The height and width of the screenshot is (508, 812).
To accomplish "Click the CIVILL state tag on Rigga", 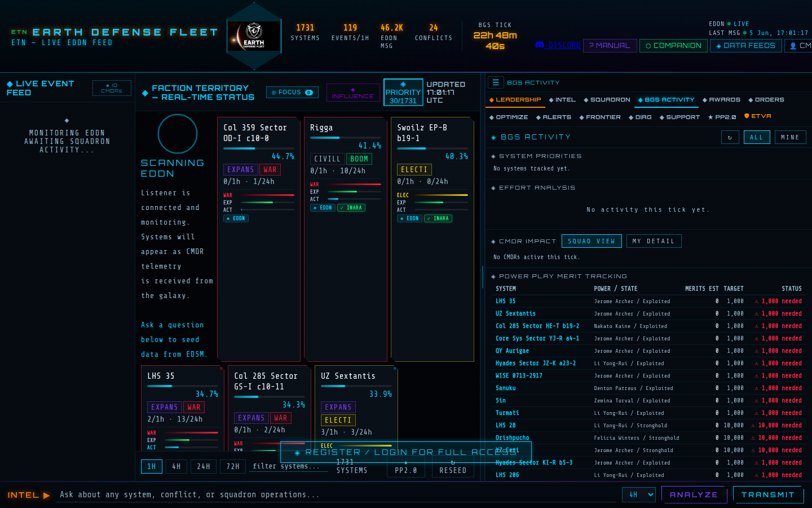I will 327,159.
